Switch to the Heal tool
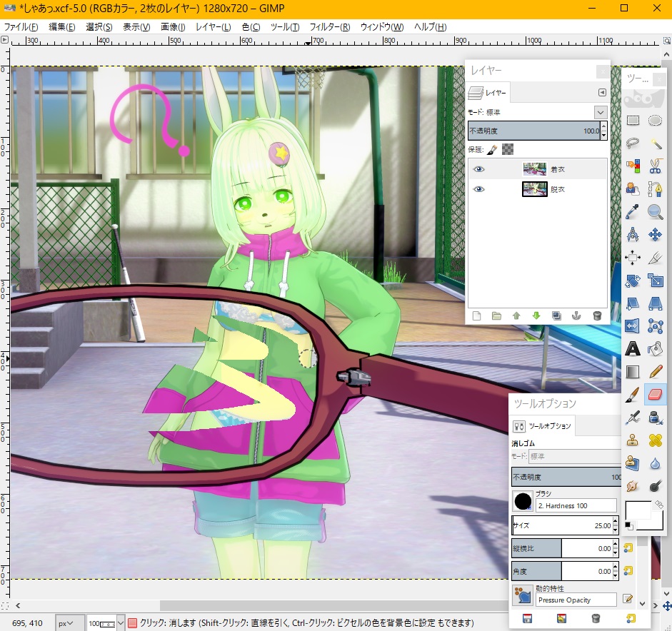Screen dimensions: 672x631 [655, 440]
